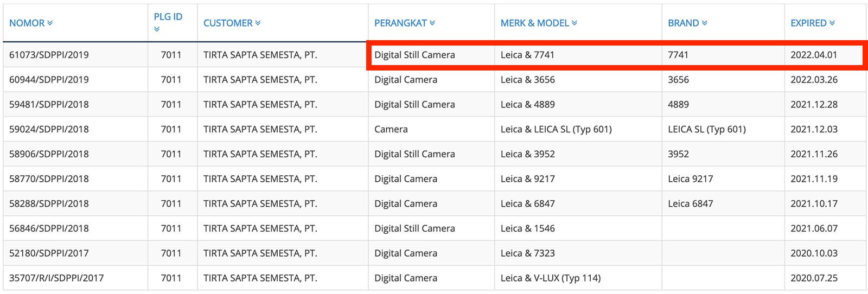The image size is (868, 294).
Task: Expand the BRAND column sort chevron
Action: pos(704,23)
